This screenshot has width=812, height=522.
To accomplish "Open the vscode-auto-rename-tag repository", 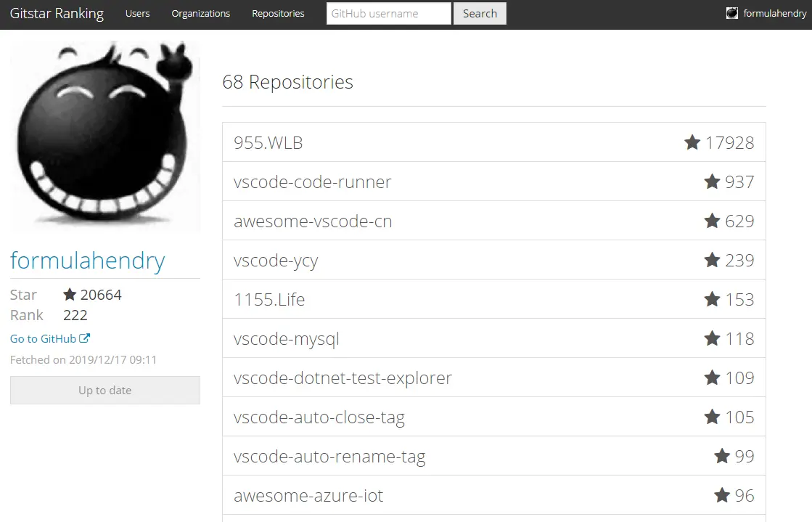I will (494, 456).
